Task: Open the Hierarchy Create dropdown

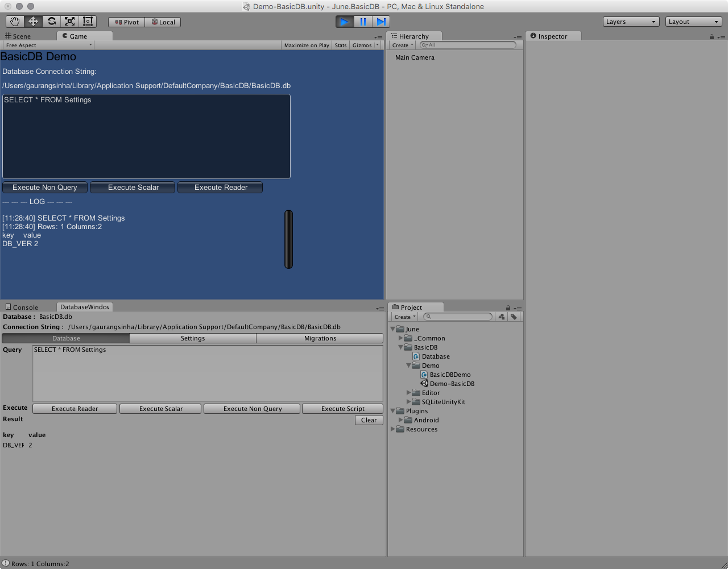Action: pyautogui.click(x=403, y=45)
